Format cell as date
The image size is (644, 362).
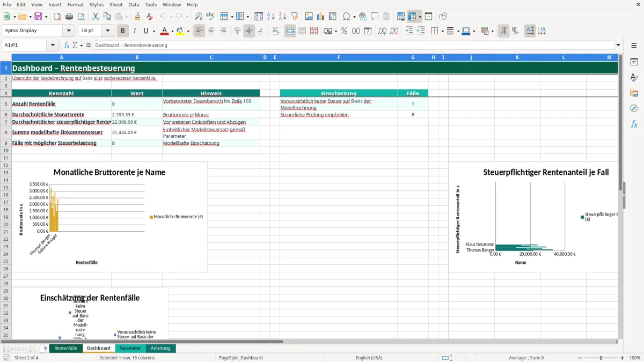(x=368, y=31)
